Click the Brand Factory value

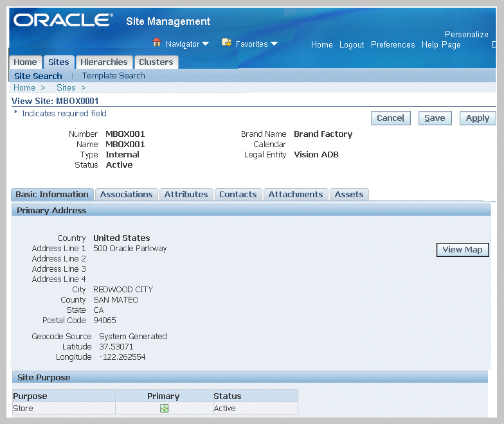[x=323, y=134]
